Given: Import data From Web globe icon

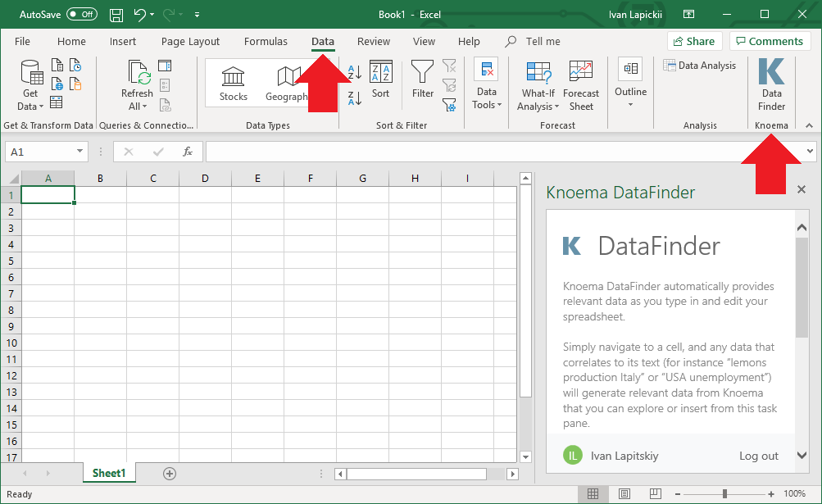Looking at the screenshot, I should pyautogui.click(x=57, y=84).
